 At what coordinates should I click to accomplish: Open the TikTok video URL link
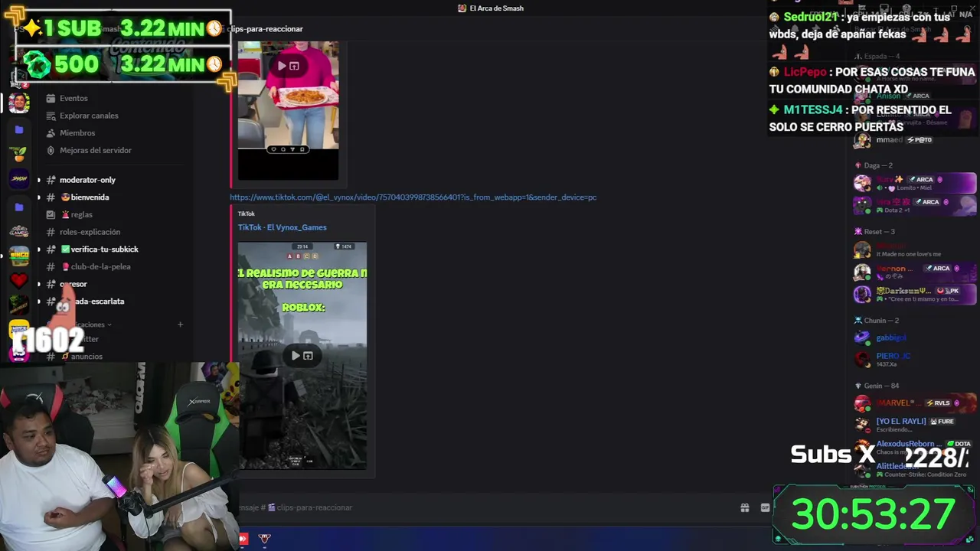(x=413, y=197)
